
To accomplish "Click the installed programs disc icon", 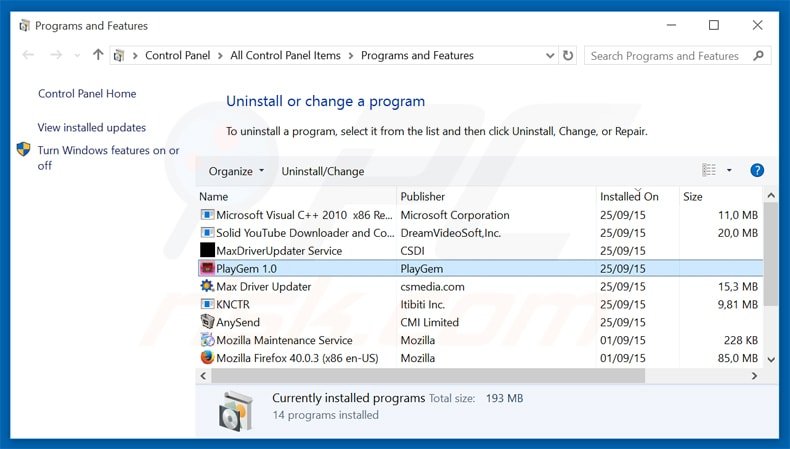I will [x=235, y=411].
